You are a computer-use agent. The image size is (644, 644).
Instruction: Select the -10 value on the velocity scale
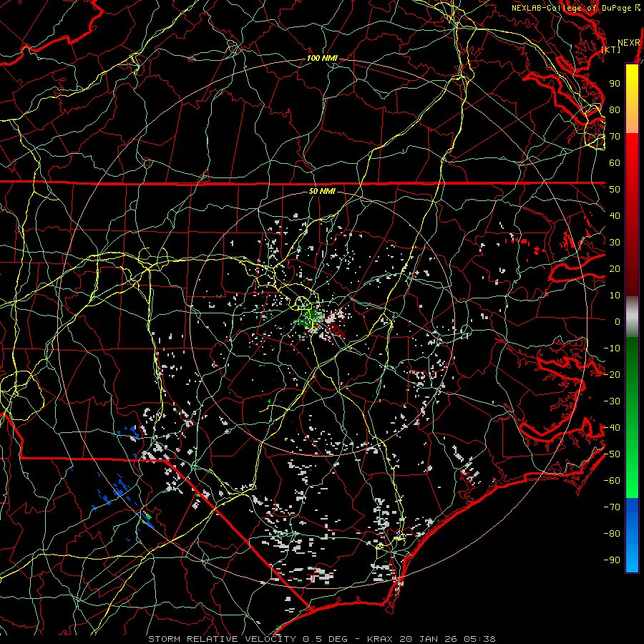[x=612, y=348]
